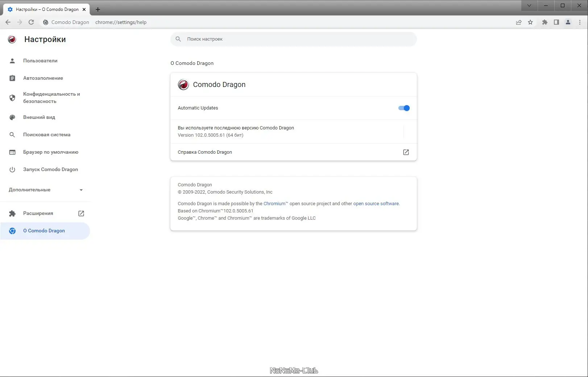Open a new tab with plus button
Viewport: 588px width, 377px height.
(x=98, y=9)
